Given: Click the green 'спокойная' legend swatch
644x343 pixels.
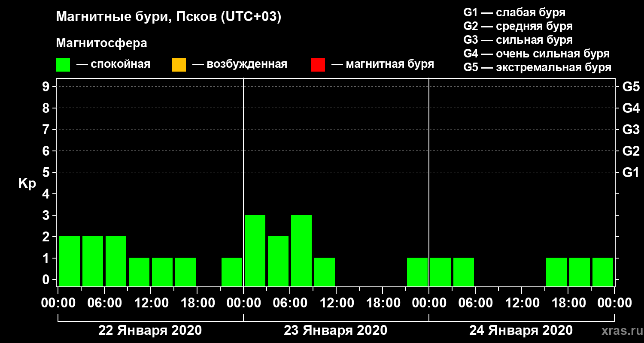Looking at the screenshot, I should point(63,65).
